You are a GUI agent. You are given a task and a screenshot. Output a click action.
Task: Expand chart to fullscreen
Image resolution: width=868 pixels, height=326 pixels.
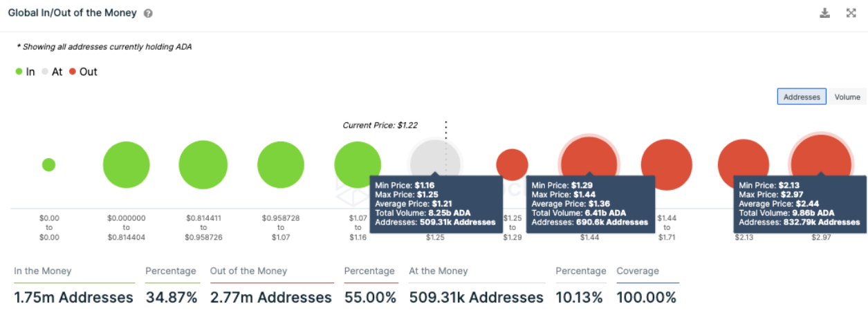(851, 13)
